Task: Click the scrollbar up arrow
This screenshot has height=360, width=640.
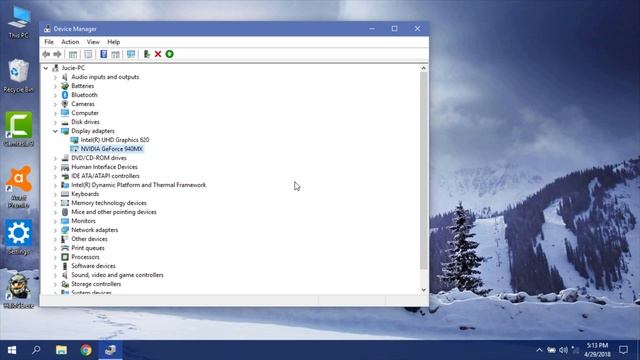Action: click(424, 68)
